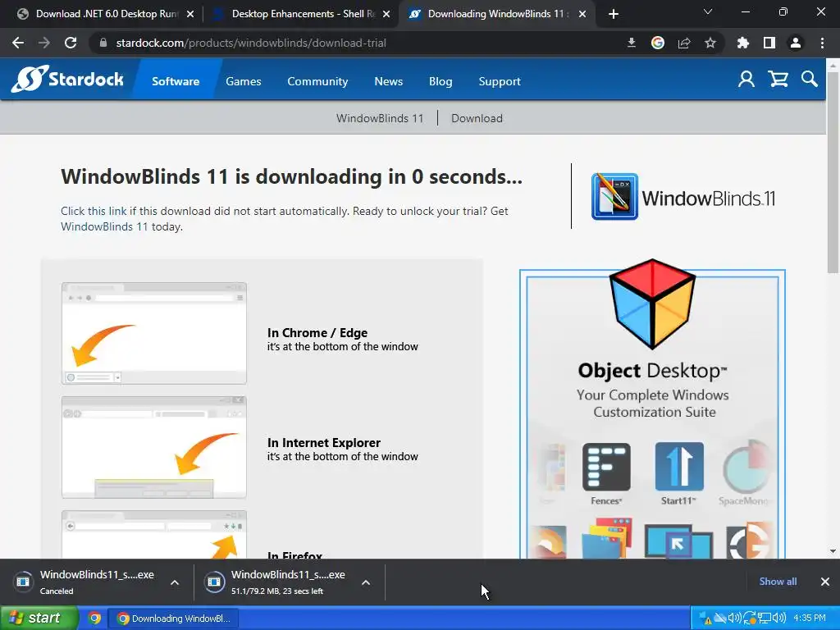This screenshot has height=630, width=840.
Task: Open the tab search chevron
Action: click(x=708, y=11)
